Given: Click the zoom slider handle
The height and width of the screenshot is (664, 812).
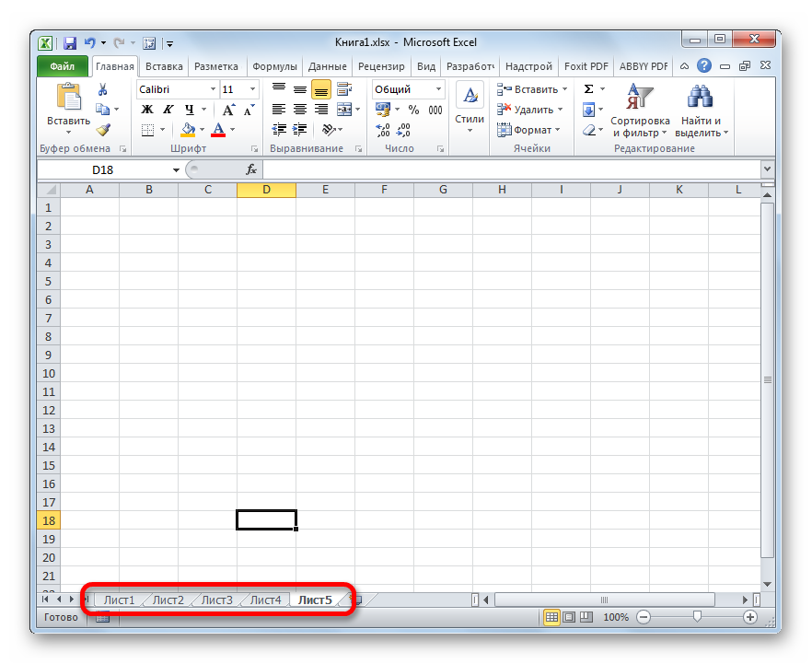Looking at the screenshot, I should click(698, 617).
